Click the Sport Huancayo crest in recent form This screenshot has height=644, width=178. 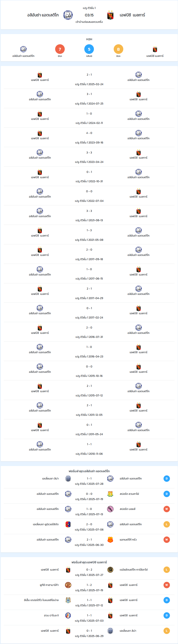pyautogui.click(x=110, y=494)
